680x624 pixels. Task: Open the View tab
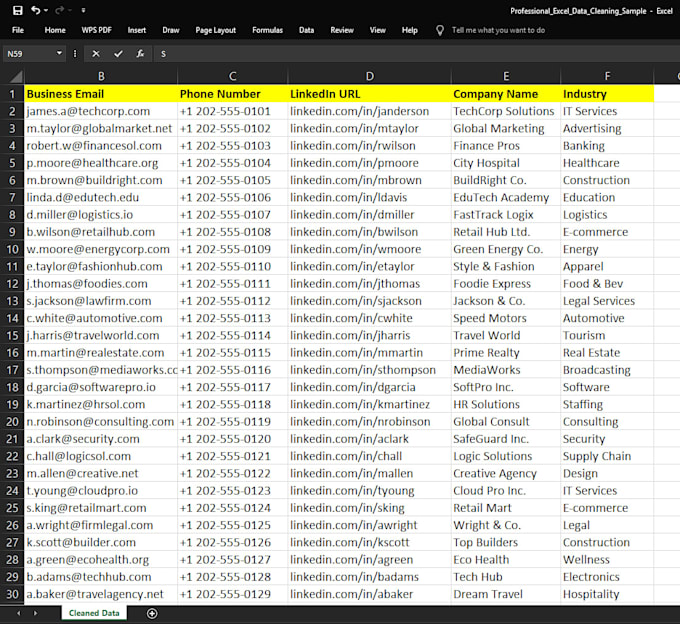click(377, 30)
